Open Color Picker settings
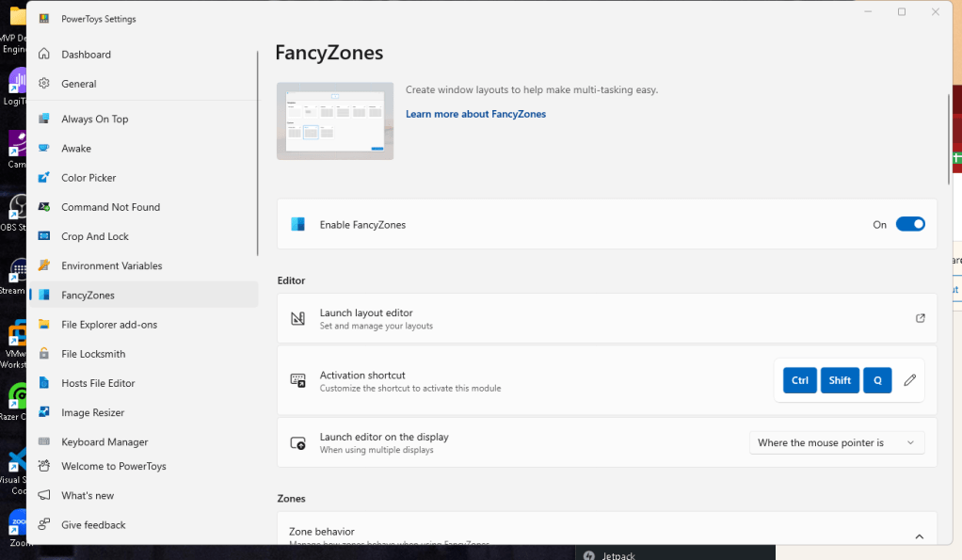 (144, 178)
